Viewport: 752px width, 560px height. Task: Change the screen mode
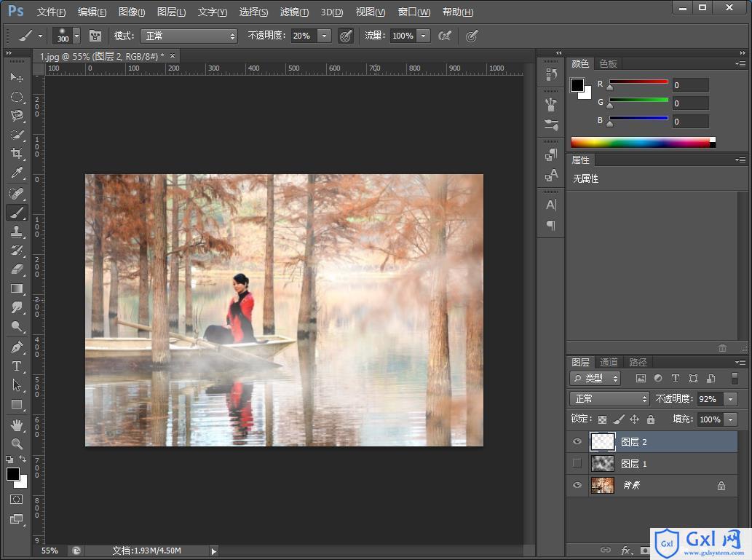click(16, 519)
